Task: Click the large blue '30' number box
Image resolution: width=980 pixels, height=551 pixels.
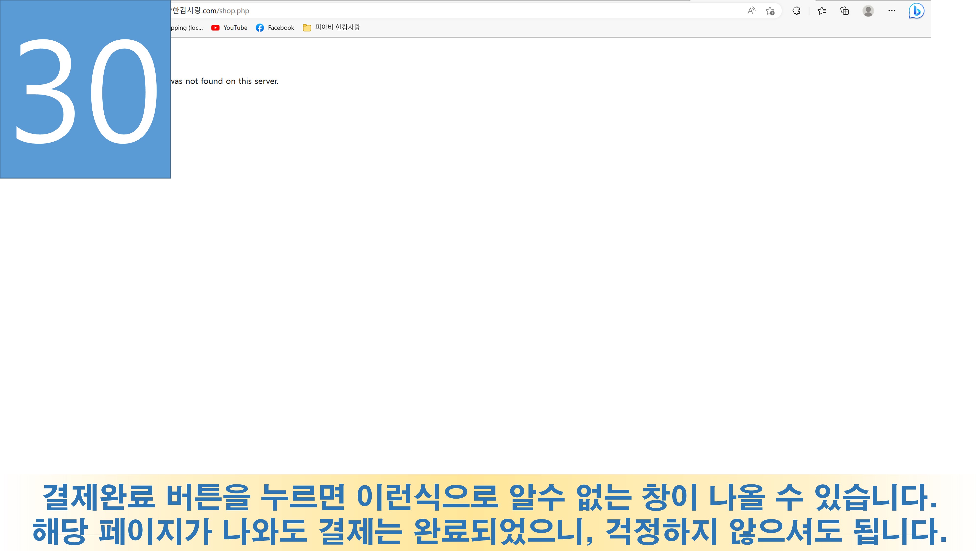Action: click(85, 89)
